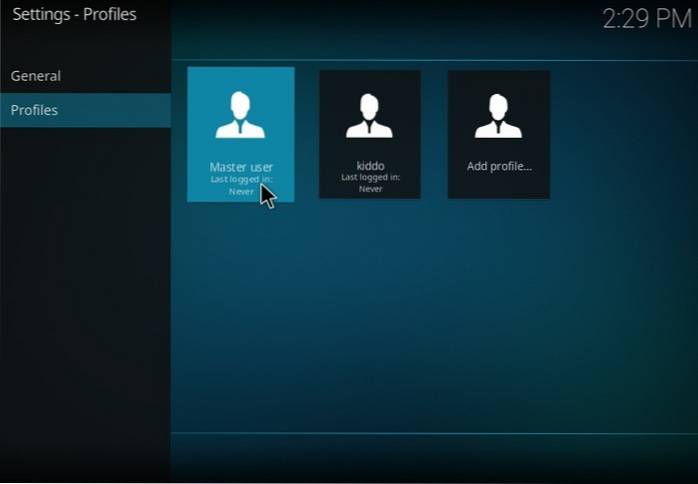The image size is (698, 484).
Task: Select the kiddo name label
Action: tap(370, 166)
